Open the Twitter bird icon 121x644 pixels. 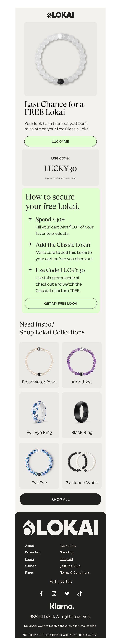pos(67,593)
